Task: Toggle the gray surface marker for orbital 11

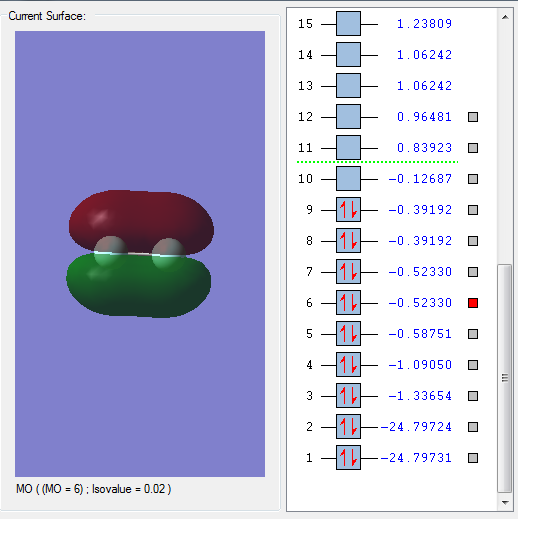Action: point(473,148)
